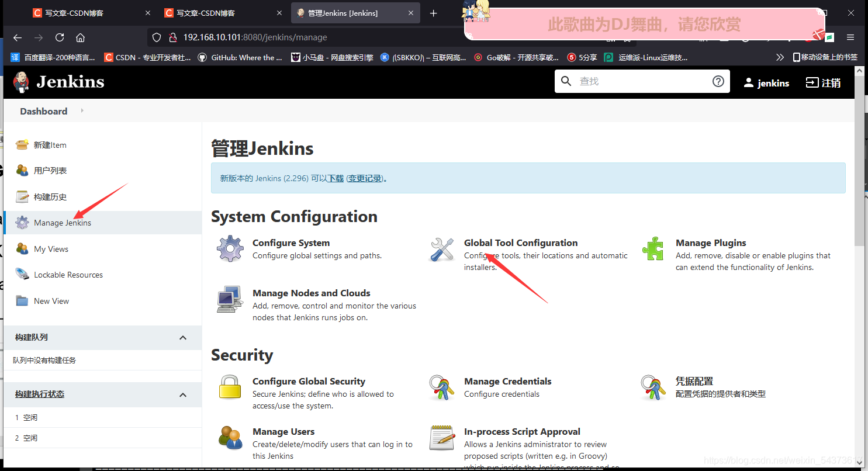
Task: Show more bookmarks overflow chevron
Action: coord(780,57)
